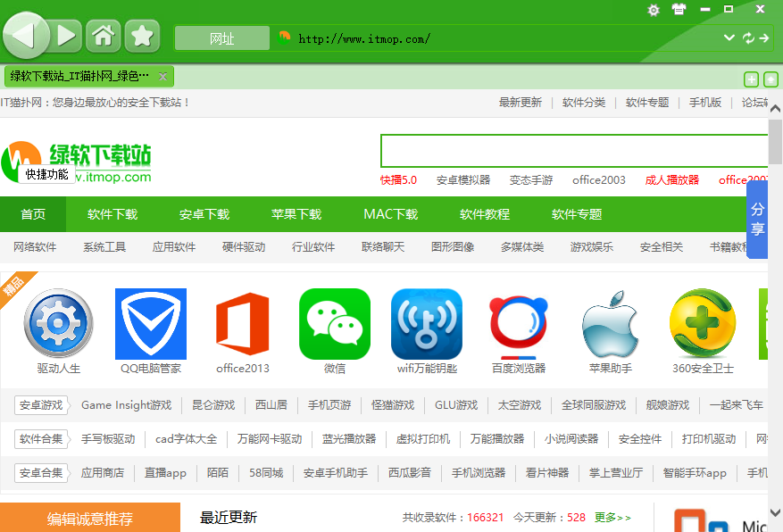Open the 微信 WeChat icon

[x=335, y=323]
